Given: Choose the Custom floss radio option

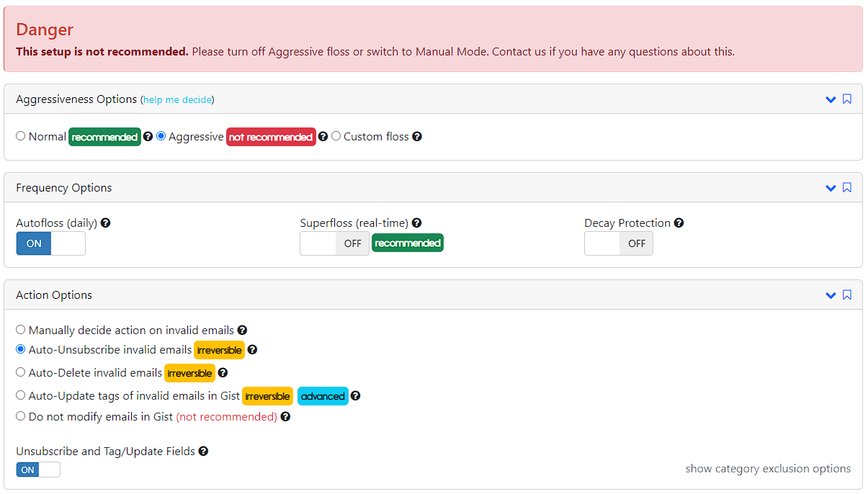Looking at the screenshot, I should coord(336,135).
